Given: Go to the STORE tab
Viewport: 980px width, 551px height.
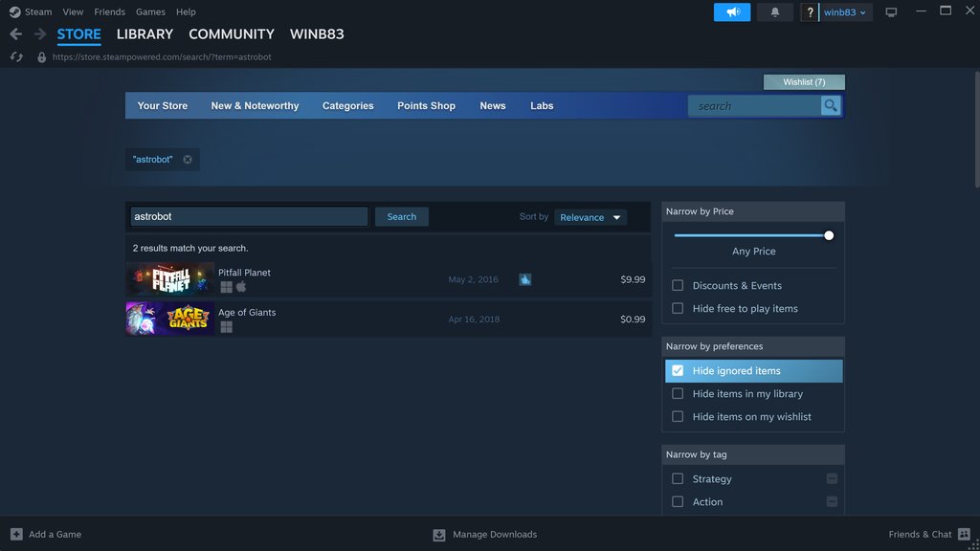Looking at the screenshot, I should pos(78,34).
